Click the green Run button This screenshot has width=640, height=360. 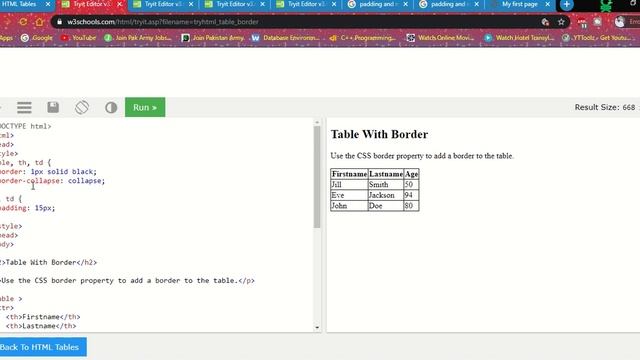145,107
